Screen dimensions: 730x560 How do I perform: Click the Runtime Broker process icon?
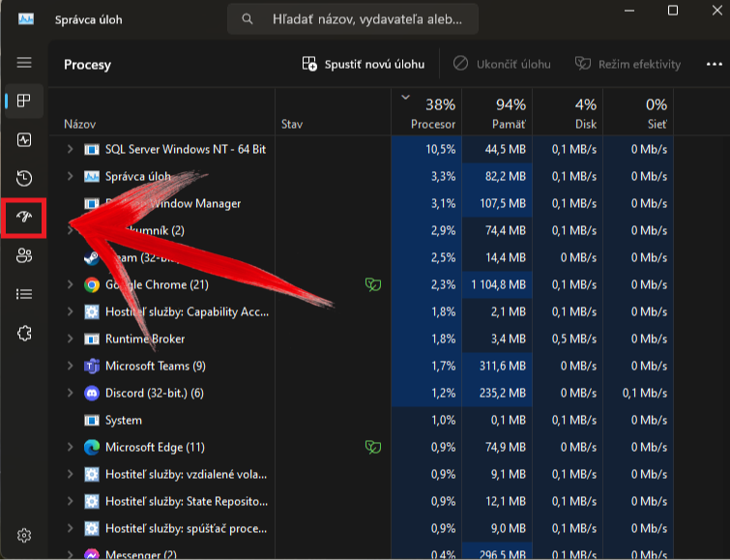[92, 339]
